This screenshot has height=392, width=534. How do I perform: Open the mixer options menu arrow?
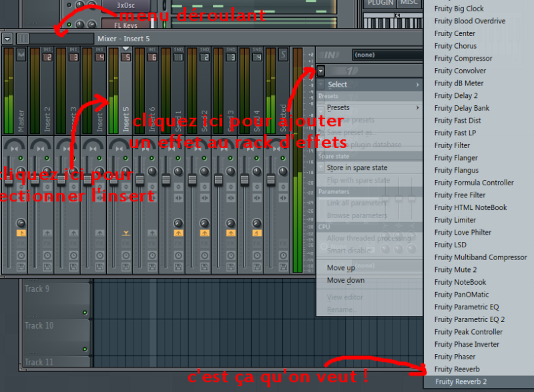[7, 39]
